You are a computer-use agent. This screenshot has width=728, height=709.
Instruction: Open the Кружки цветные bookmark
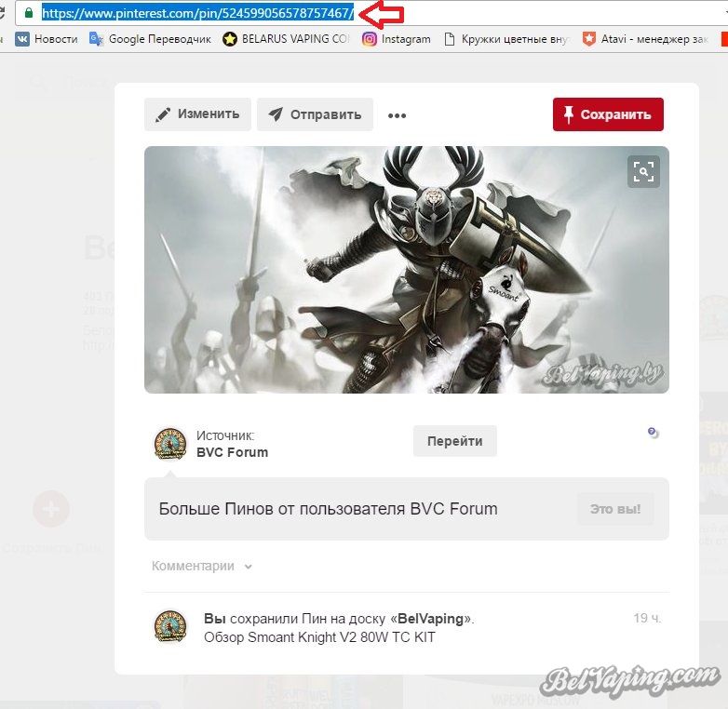(506, 39)
